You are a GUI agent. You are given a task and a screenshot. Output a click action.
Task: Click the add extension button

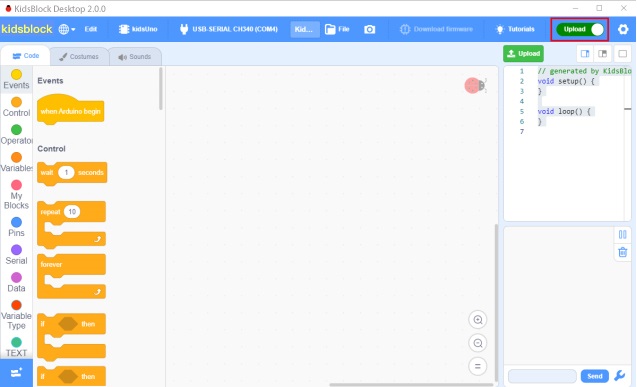pyautogui.click(x=16, y=373)
